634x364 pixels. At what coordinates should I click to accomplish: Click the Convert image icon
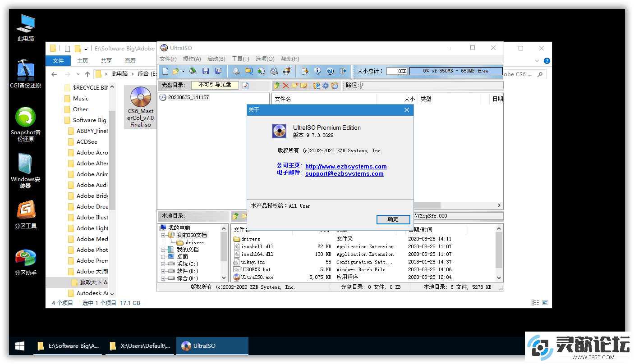click(262, 71)
